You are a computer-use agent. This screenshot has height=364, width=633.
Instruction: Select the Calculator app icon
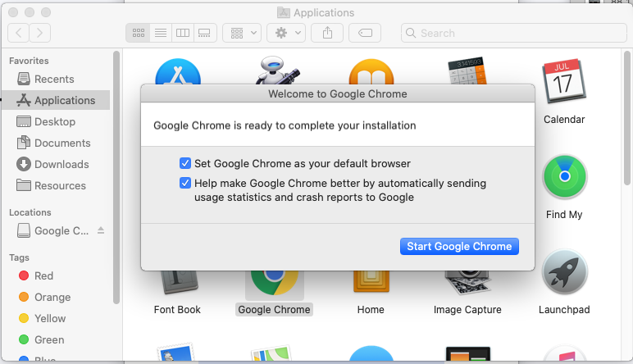[x=467, y=71]
